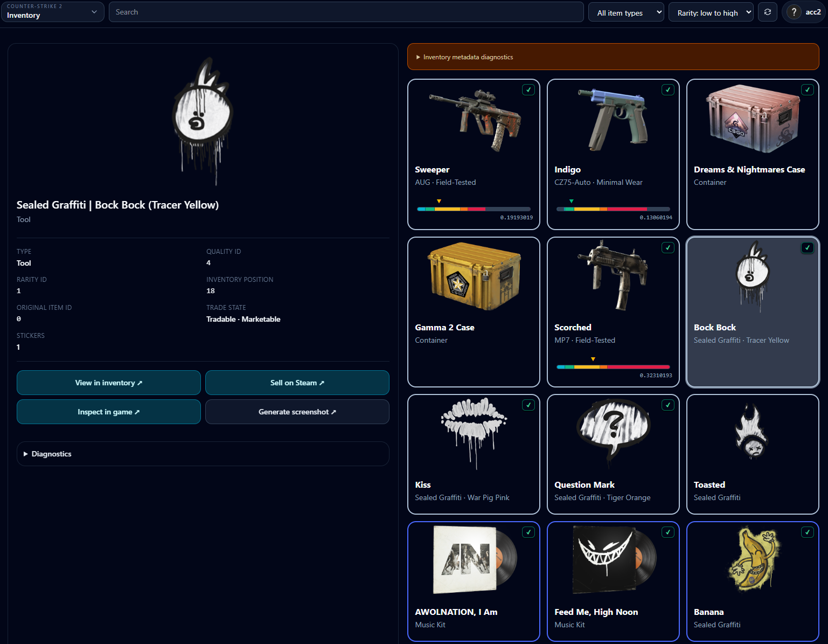Open the acc2 account label

tap(813, 12)
